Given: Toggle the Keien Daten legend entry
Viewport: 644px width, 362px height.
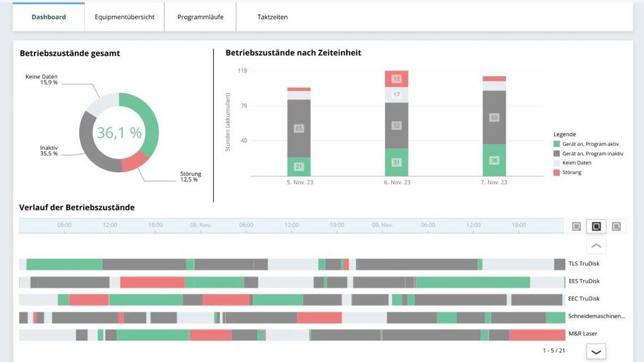Looking at the screenshot, I should click(576, 163).
